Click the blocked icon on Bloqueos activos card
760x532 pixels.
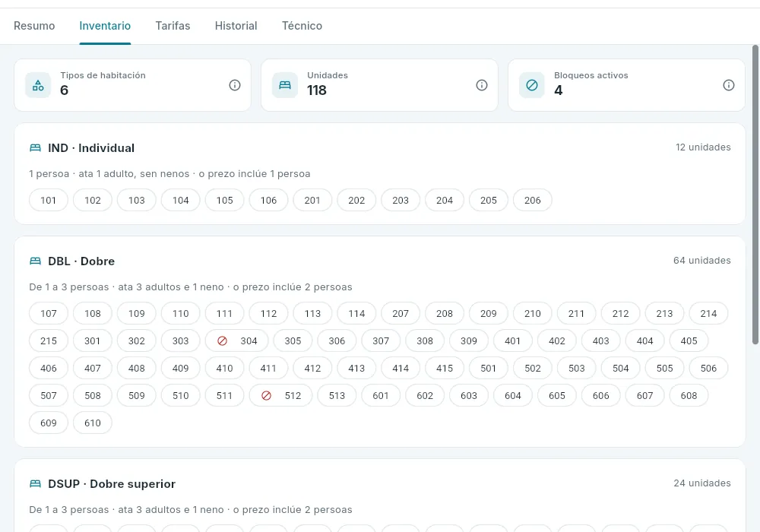click(x=532, y=85)
